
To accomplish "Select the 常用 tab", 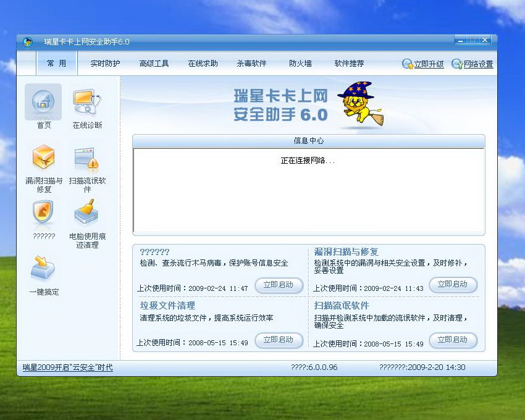I will (57, 63).
